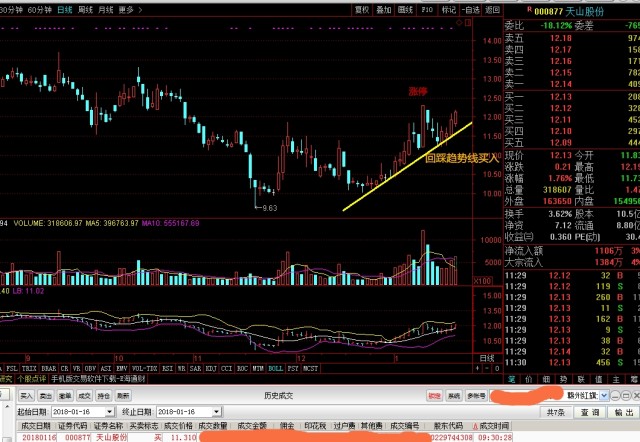Toggle the -自选 watchlist button

(x=471, y=10)
